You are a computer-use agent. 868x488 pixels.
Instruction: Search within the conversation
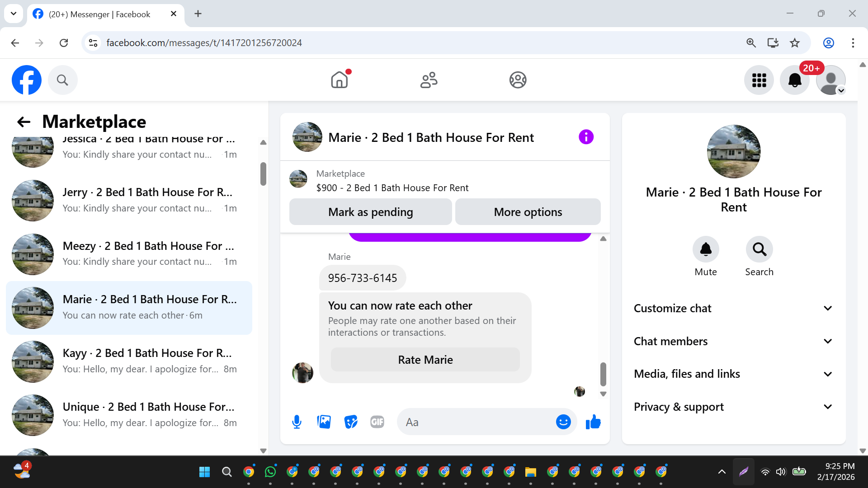[759, 249]
